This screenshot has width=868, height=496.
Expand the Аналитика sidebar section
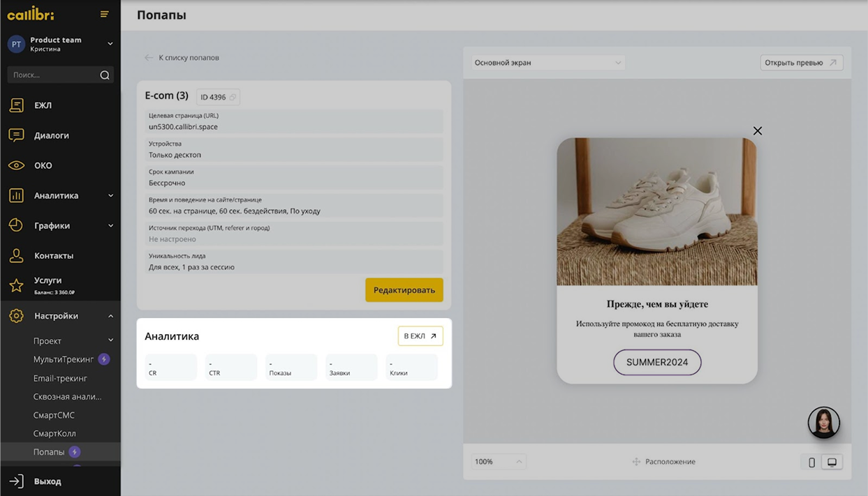click(110, 196)
